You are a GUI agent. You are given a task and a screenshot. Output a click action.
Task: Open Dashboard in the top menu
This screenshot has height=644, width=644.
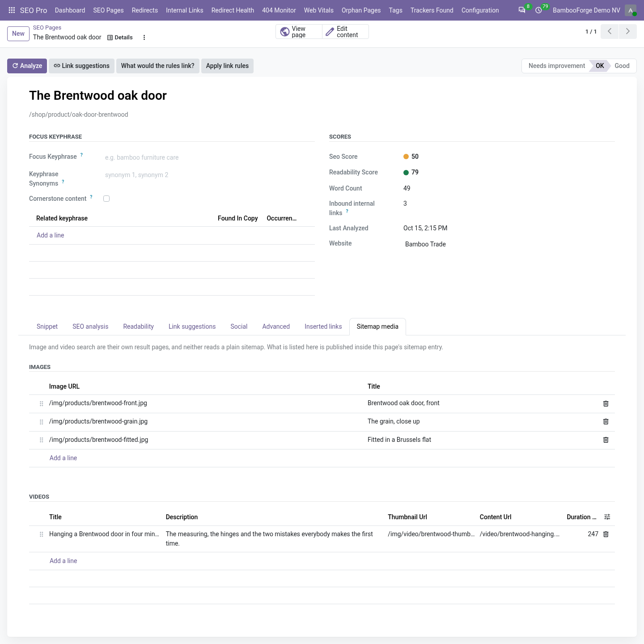coord(70,10)
